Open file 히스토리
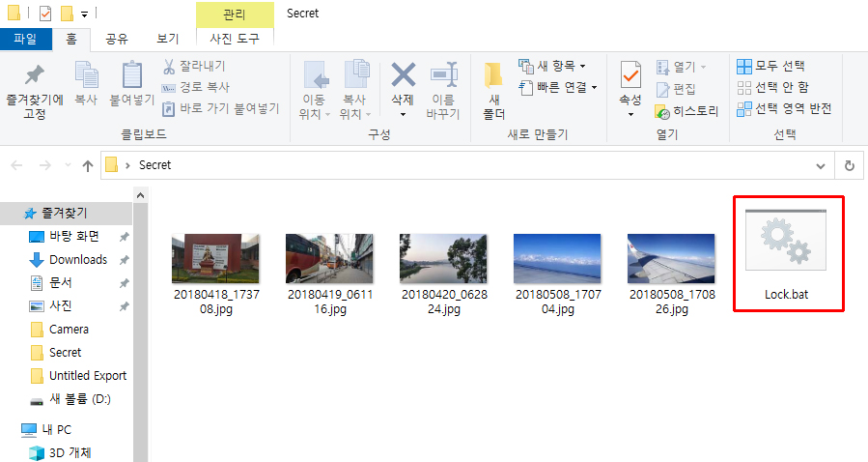Screen dimensions: 868x462 686,111
